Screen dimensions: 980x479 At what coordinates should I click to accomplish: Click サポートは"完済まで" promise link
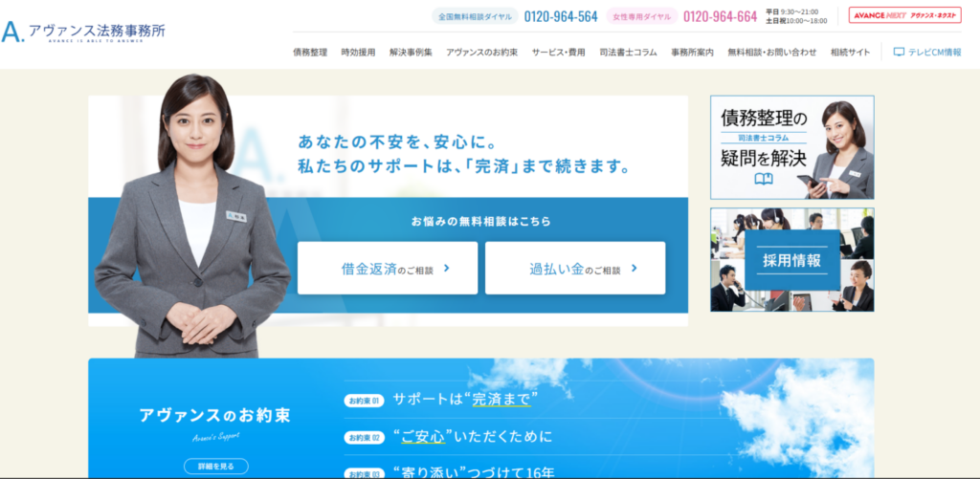coord(465,400)
